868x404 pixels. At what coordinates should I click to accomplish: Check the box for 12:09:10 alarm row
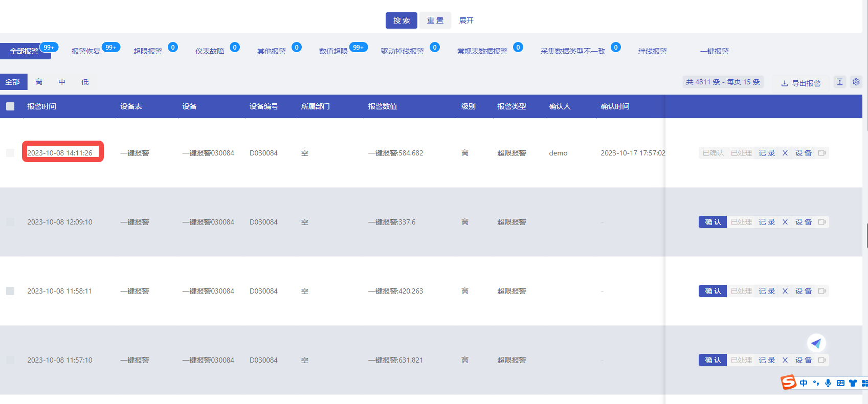(x=10, y=222)
